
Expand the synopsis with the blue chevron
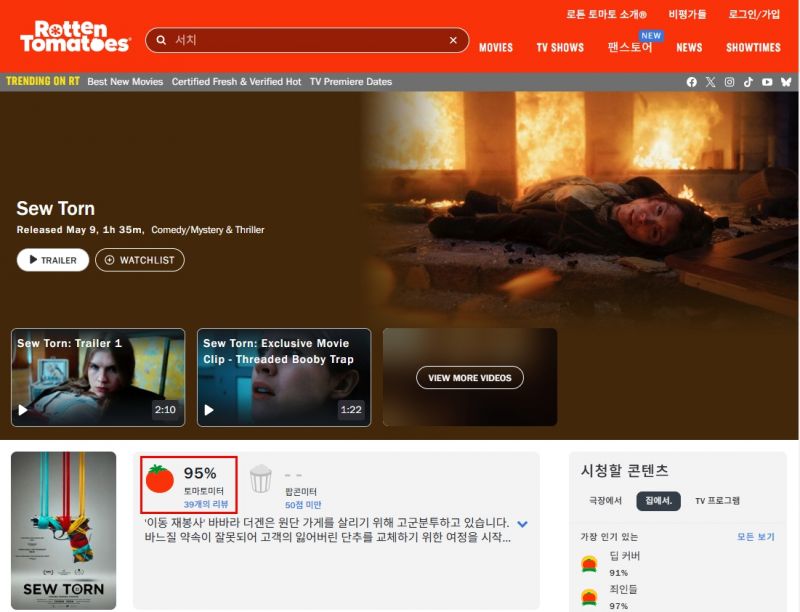(522, 524)
